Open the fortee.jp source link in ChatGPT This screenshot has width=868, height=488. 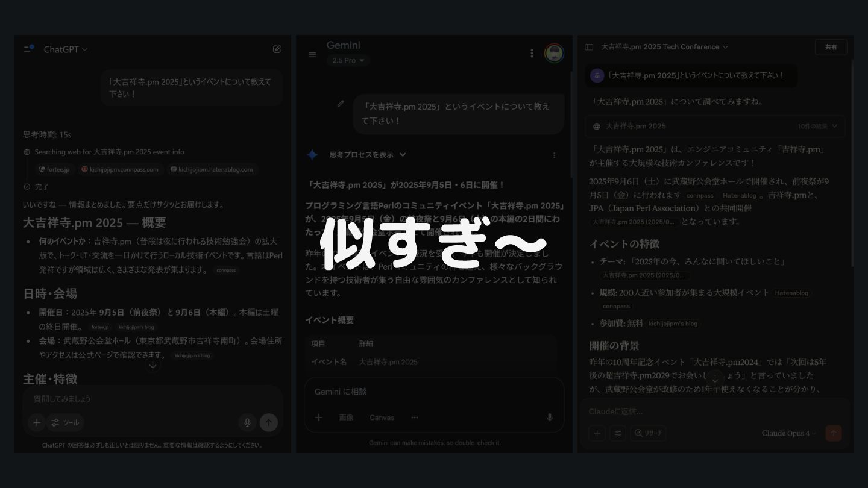tap(54, 169)
